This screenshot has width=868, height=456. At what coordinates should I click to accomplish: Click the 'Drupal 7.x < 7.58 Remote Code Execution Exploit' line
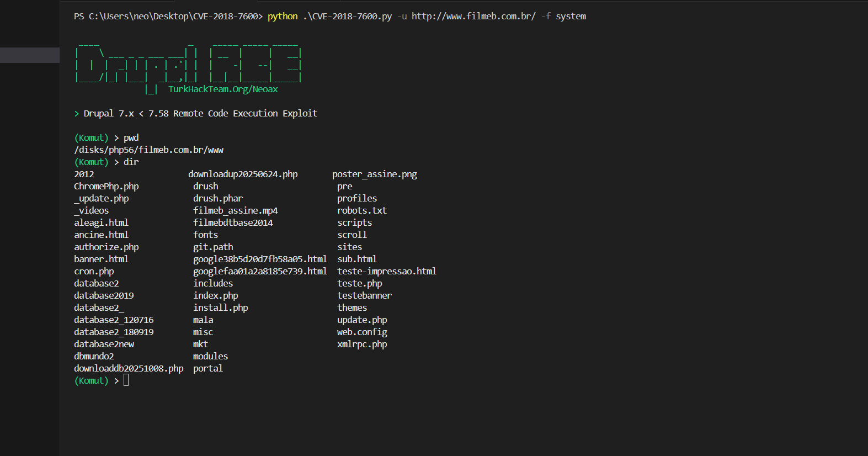(x=200, y=114)
